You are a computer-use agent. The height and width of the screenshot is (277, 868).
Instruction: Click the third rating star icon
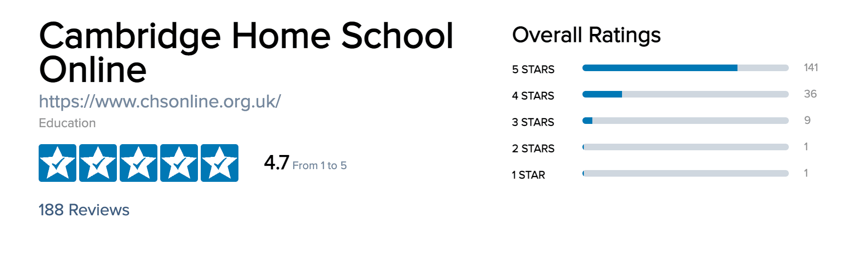pyautogui.click(x=139, y=163)
